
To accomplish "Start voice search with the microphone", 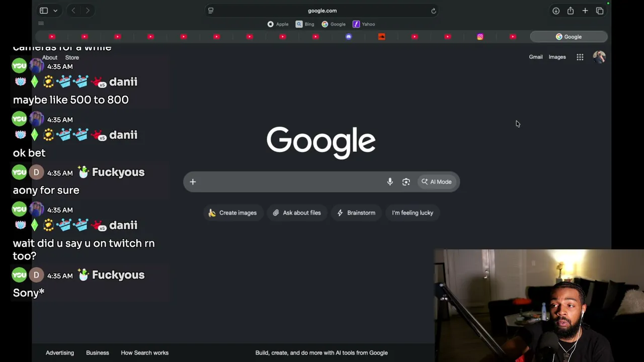I will [390, 182].
